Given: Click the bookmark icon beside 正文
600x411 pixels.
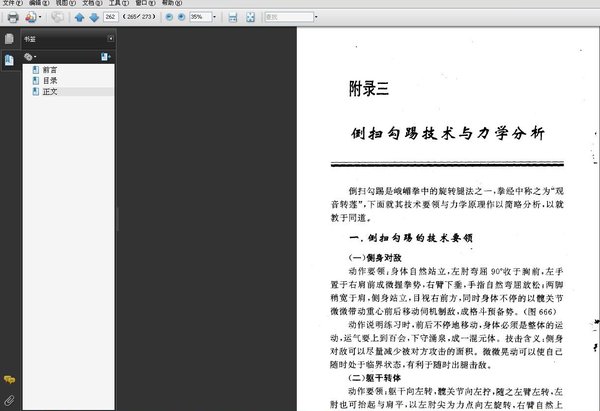Looking at the screenshot, I should [x=36, y=92].
